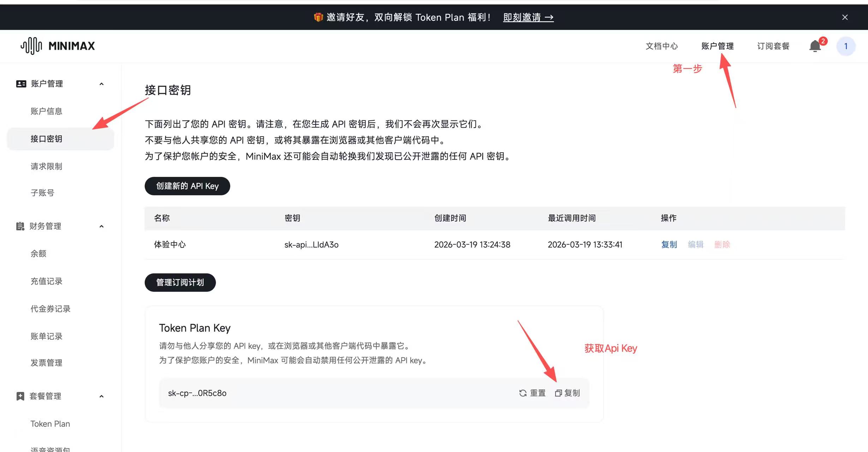The height and width of the screenshot is (452, 868).
Task: Click 创建新的 API Key button
Action: coord(187,186)
